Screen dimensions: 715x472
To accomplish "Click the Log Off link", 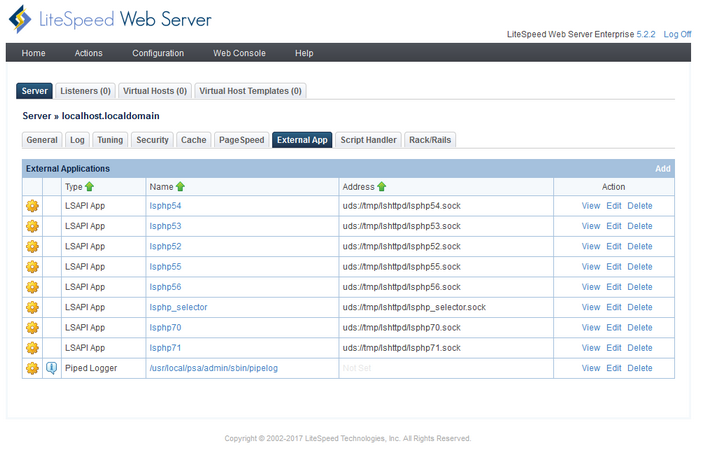I will tap(677, 34).
